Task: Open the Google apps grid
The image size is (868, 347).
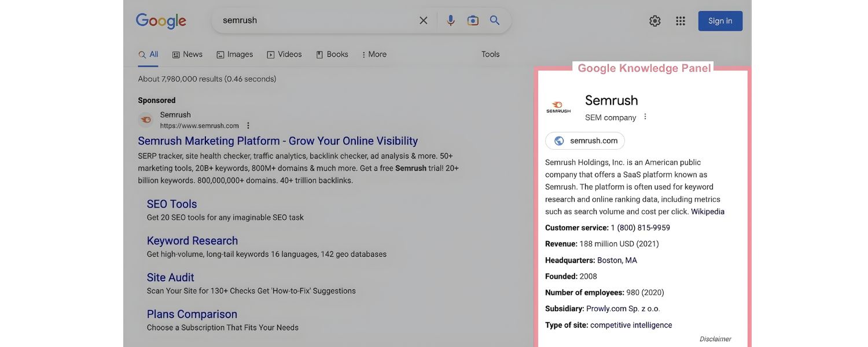Action: [681, 21]
